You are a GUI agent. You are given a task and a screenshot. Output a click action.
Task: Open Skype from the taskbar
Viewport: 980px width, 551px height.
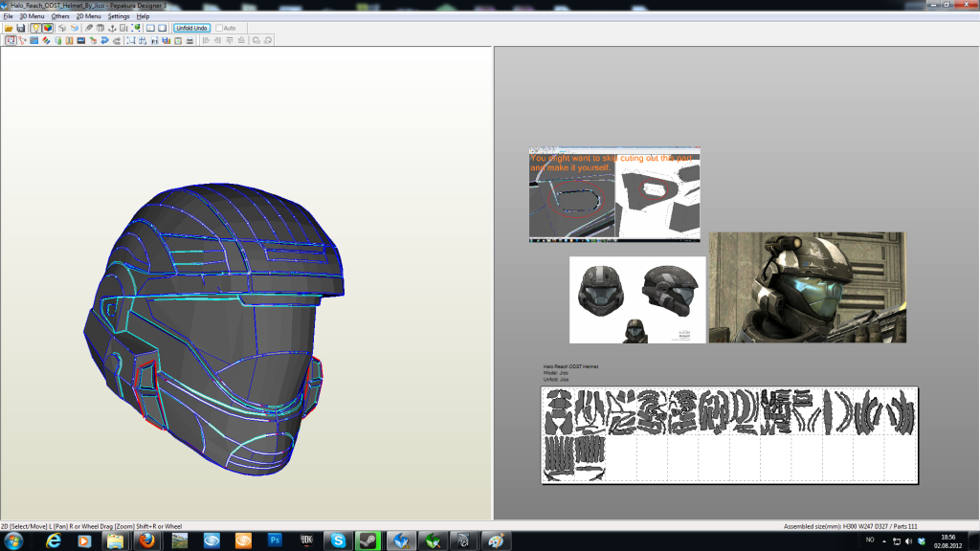[338, 541]
